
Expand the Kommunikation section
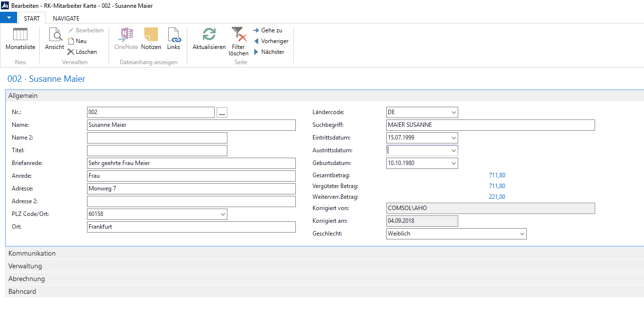(32, 254)
